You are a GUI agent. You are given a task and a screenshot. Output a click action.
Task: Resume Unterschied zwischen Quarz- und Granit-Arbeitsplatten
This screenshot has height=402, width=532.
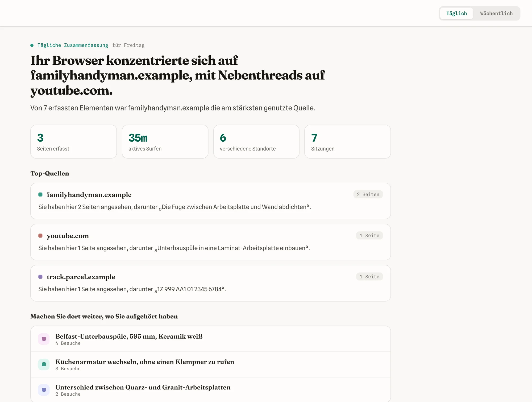pos(210,390)
